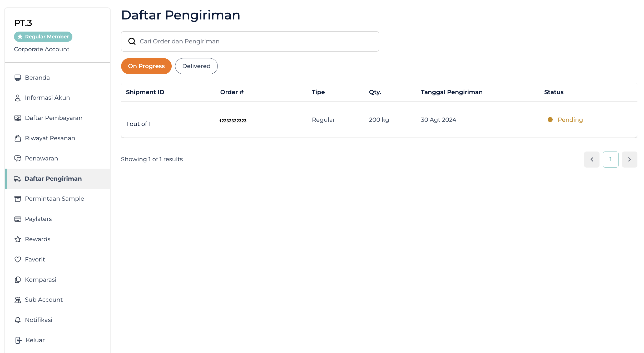This screenshot has height=353, width=644.
Task: Toggle to Delivered shipments tab
Action: [x=196, y=66]
